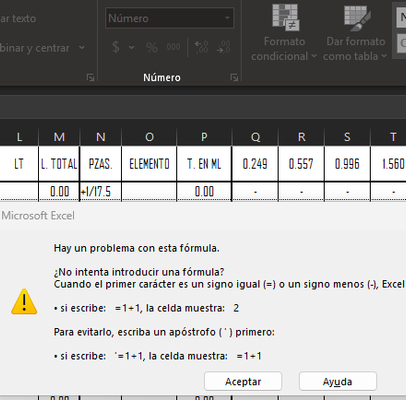Increase decimal places
406x400 pixels.
pos(201,47)
